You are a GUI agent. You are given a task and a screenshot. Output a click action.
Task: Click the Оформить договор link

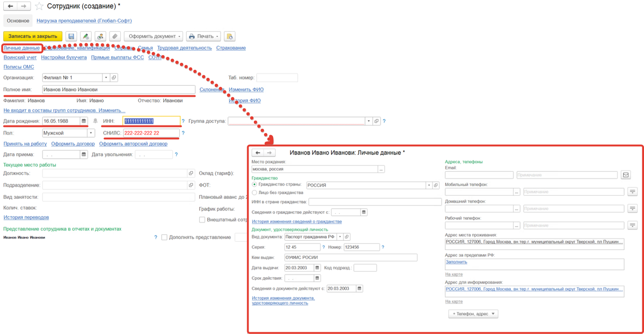click(x=73, y=144)
